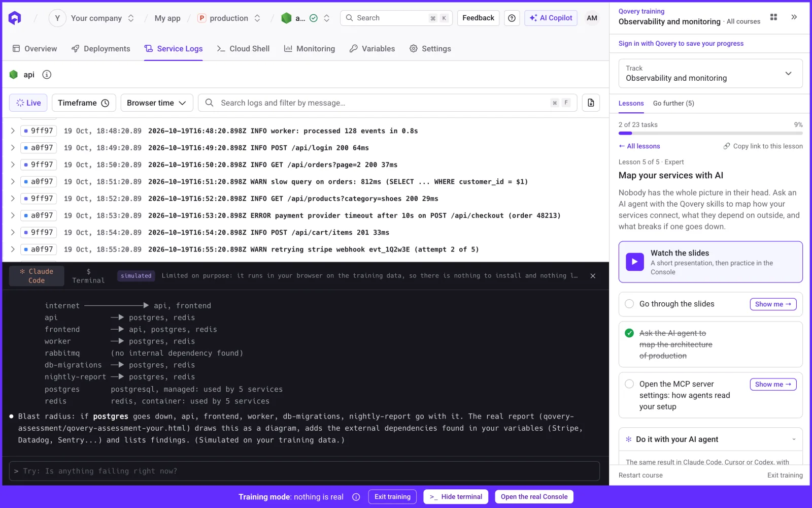Click the search magnifier in logs filter
Viewport: 812px width, 508px height.
(x=209, y=103)
